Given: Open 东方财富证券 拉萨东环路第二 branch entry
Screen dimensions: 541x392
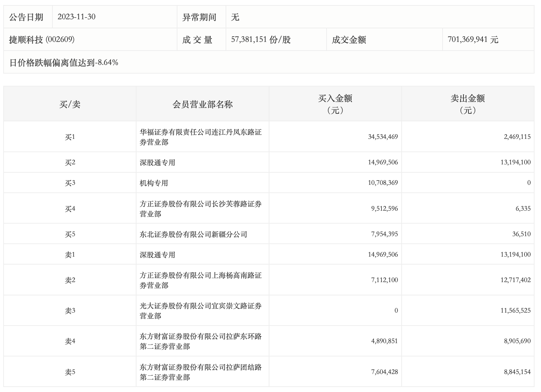Looking at the screenshot, I should click(200, 341).
